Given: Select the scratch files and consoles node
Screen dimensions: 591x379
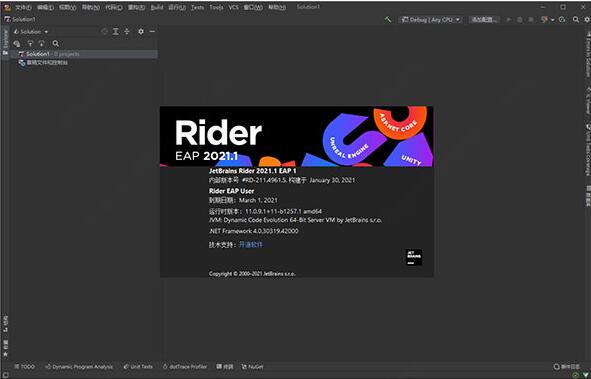Looking at the screenshot, I should [43, 63].
